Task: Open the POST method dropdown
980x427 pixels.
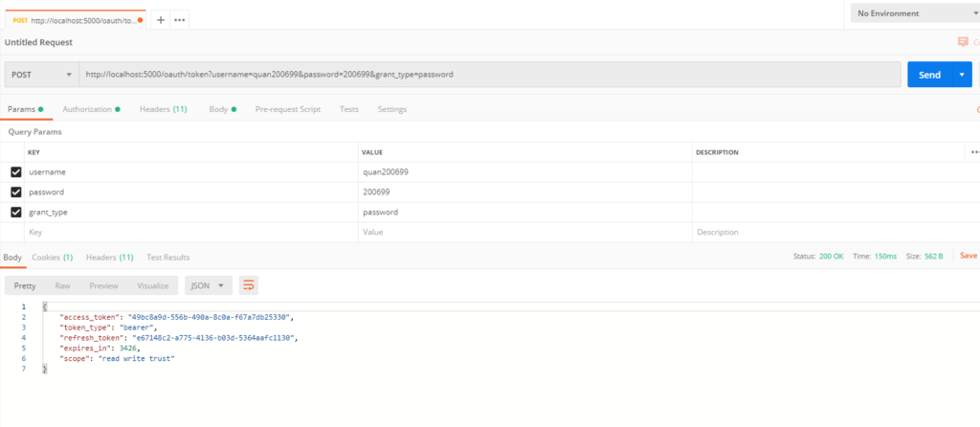Action: (42, 75)
